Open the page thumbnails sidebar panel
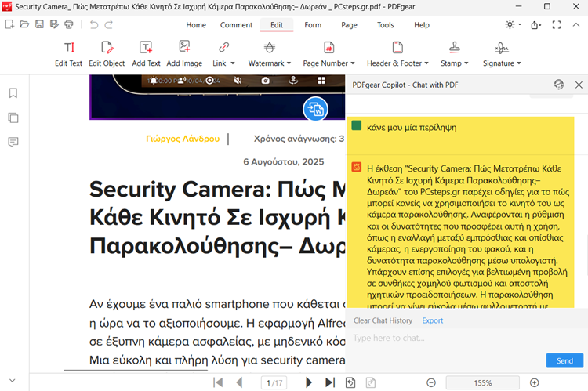 coord(13,118)
